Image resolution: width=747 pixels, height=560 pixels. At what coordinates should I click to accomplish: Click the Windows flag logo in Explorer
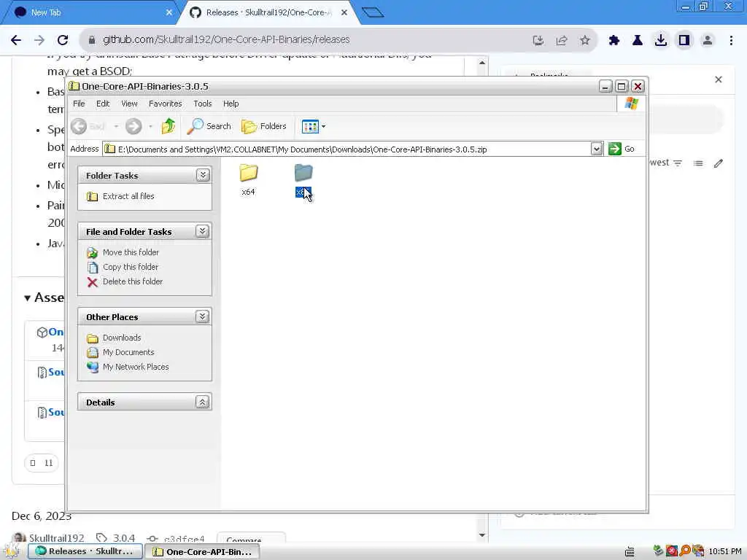point(631,104)
